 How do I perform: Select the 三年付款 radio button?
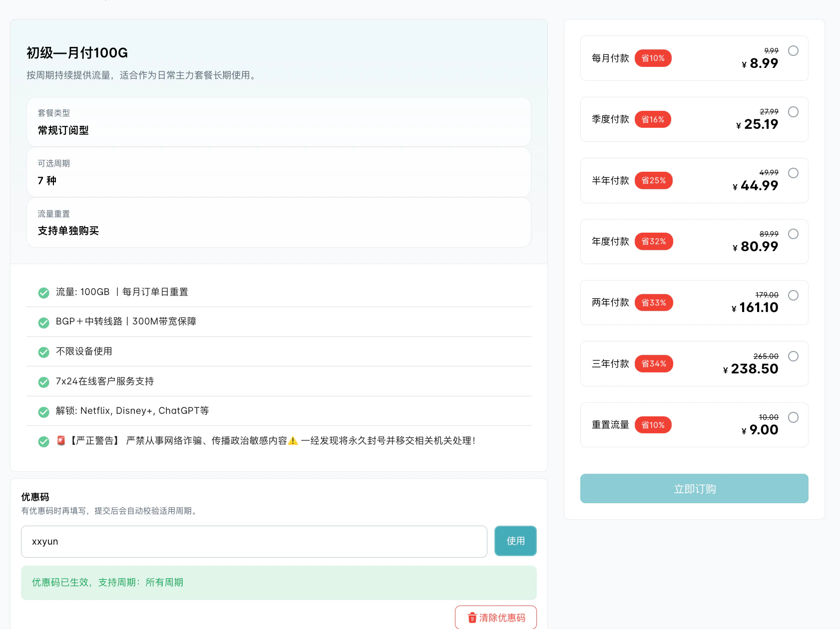point(793,356)
